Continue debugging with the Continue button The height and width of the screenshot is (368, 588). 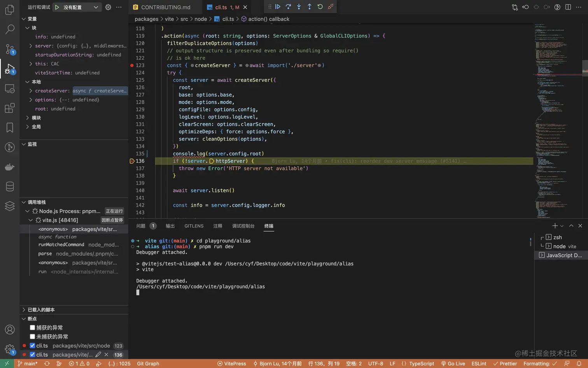point(278,7)
